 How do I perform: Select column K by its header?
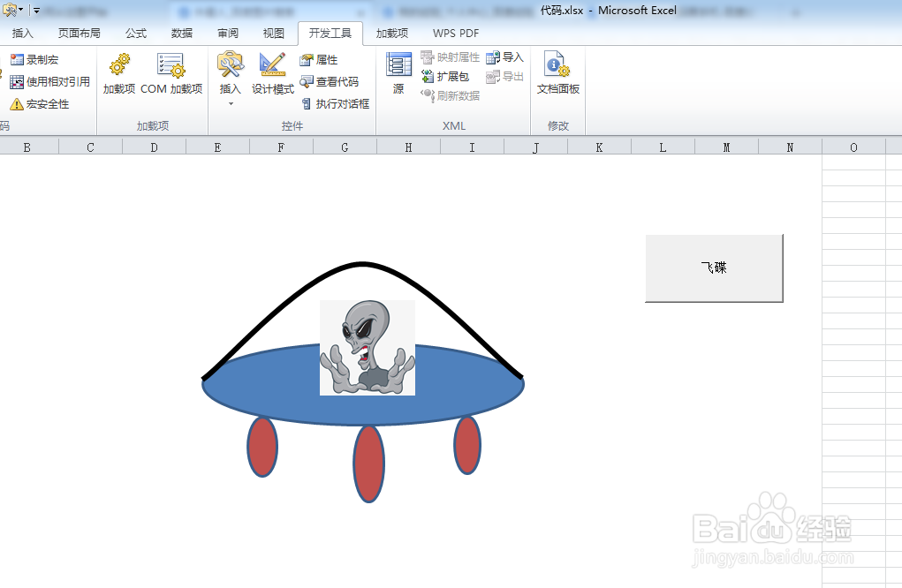point(599,145)
